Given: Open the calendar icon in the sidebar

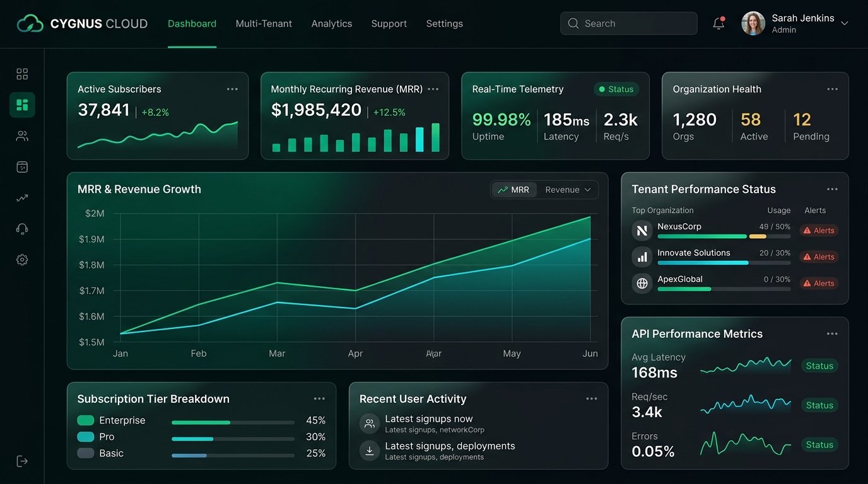Looking at the screenshot, I should [22, 167].
